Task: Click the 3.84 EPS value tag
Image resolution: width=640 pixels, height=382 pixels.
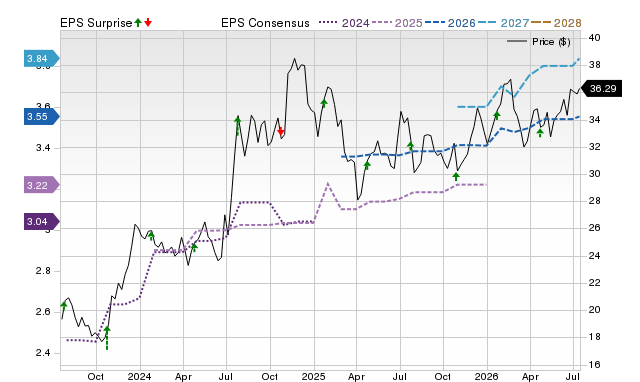Action: pos(42,59)
